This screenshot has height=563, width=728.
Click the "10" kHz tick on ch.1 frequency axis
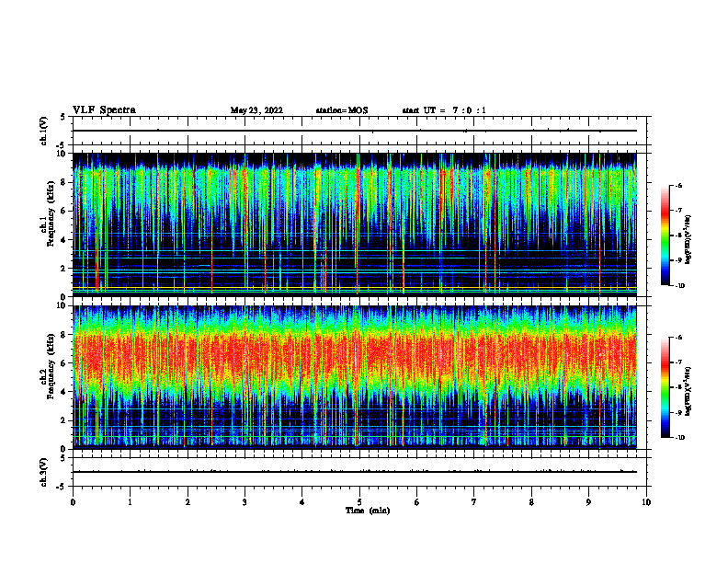62,154
